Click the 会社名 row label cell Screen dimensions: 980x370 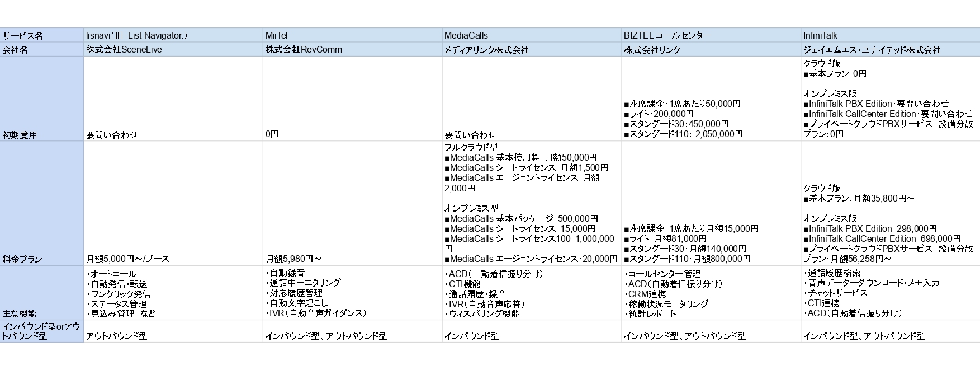[x=42, y=49]
